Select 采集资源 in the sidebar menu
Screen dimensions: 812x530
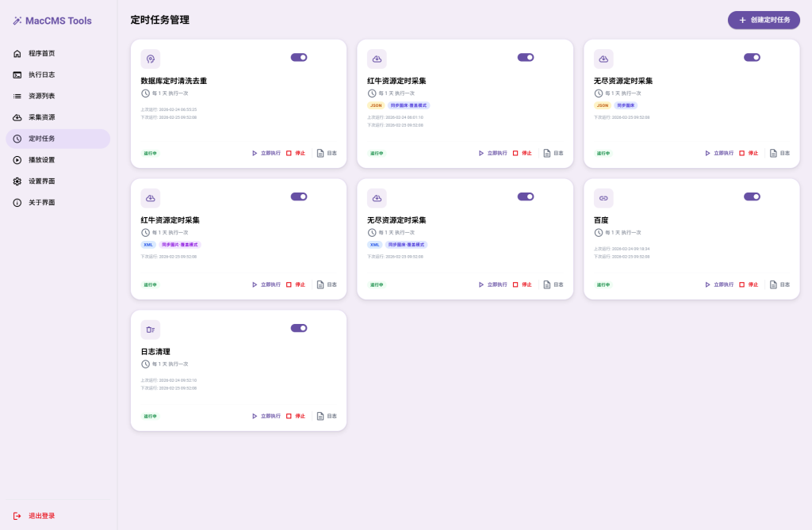click(x=41, y=117)
